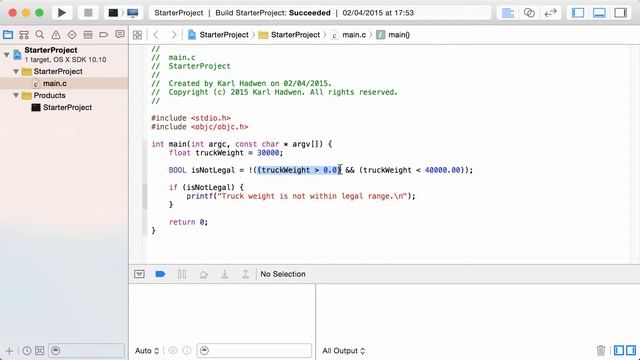Open the Symbol navigator tab
Image resolution: width=640 pixels, height=360 pixels.
click(x=24, y=35)
